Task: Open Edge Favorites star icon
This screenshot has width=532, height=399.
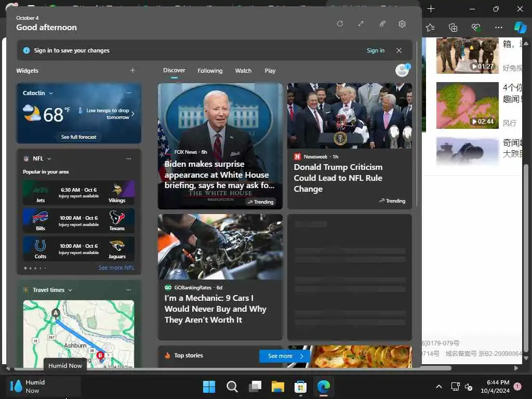Action: click(430, 28)
